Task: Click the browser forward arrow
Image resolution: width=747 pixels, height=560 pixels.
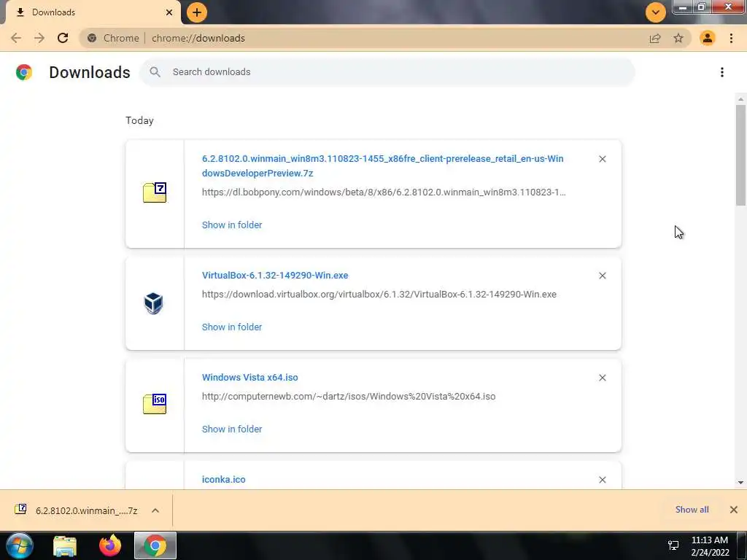Action: coord(39,38)
